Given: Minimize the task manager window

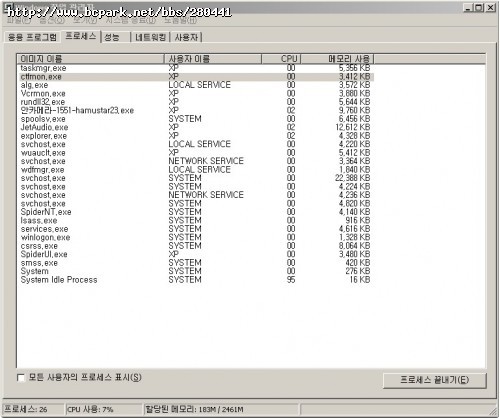Looking at the screenshot, I should [x=468, y=8].
